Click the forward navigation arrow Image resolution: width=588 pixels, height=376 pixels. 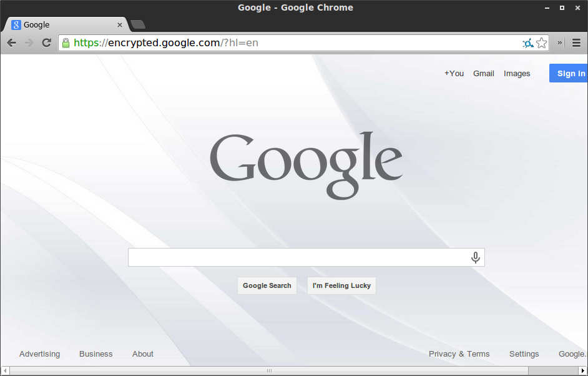point(29,42)
